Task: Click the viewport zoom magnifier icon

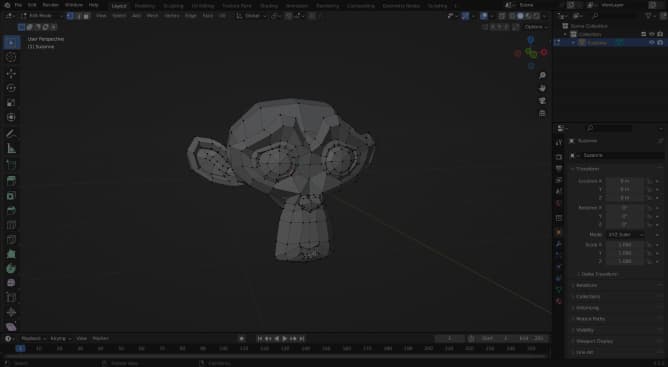Action: click(542, 75)
